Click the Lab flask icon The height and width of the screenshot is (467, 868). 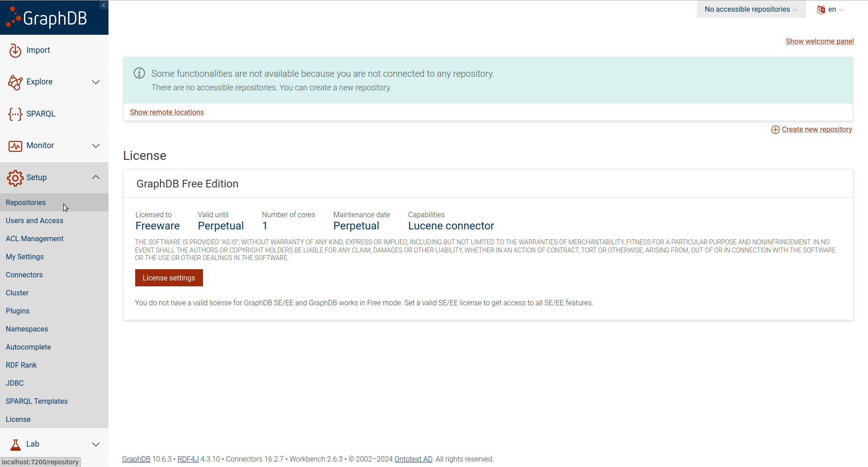15,445
